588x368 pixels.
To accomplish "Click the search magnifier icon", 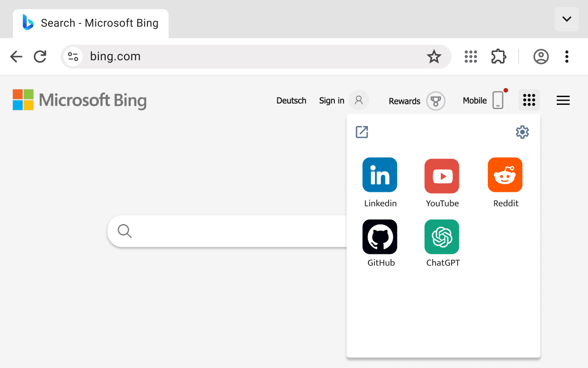I will click(124, 231).
